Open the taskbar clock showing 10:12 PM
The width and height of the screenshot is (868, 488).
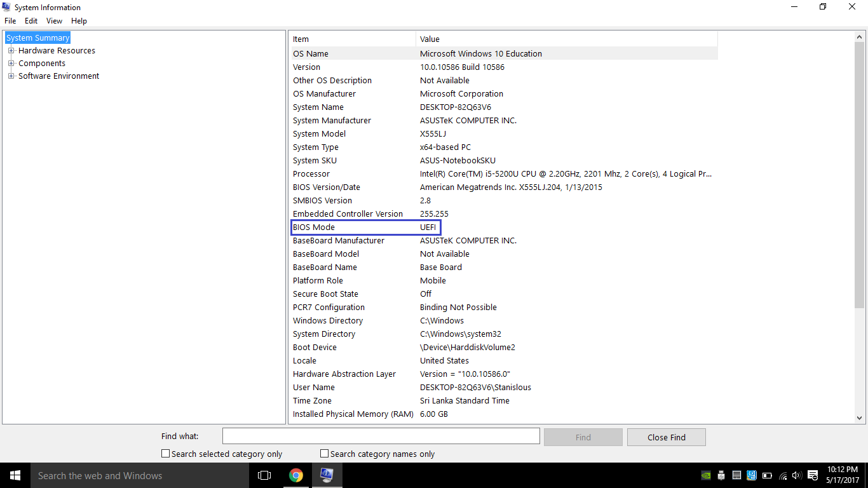tap(843, 475)
